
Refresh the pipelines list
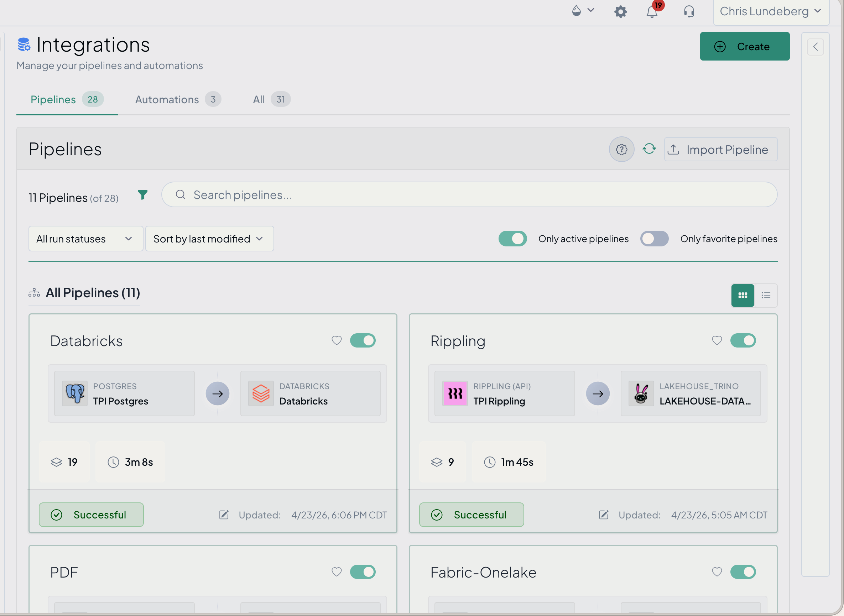click(x=649, y=149)
